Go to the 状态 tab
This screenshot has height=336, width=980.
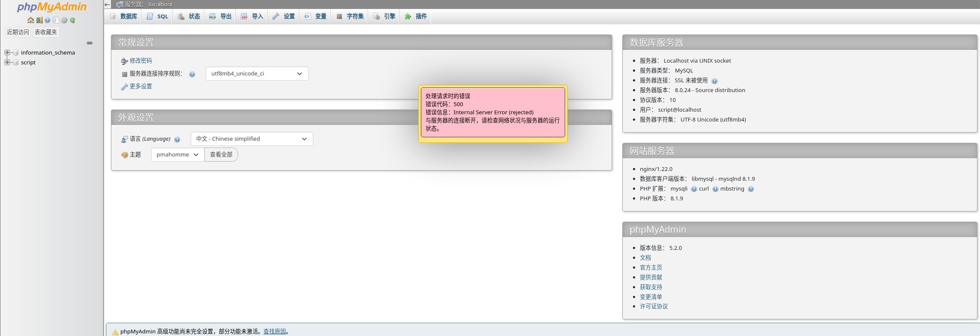pos(189,16)
